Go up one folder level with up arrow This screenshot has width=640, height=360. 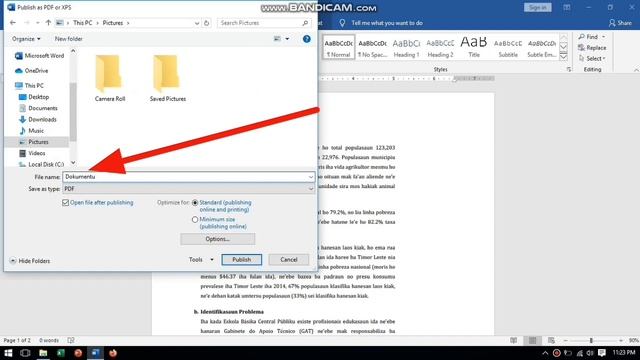click(x=48, y=23)
